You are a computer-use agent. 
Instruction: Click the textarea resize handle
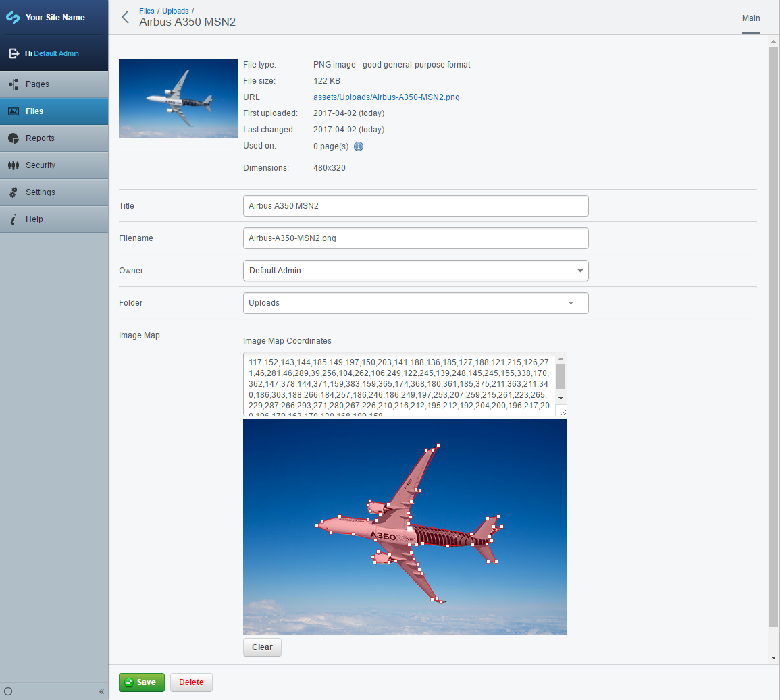563,412
